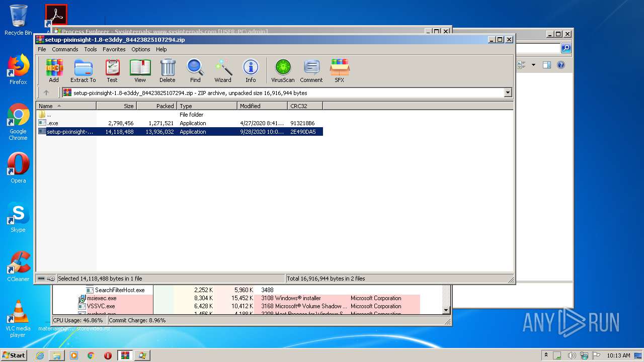Screen dimensions: 644x362
Task: Click scroll down arrow in Process Explorer
Action: point(446,310)
